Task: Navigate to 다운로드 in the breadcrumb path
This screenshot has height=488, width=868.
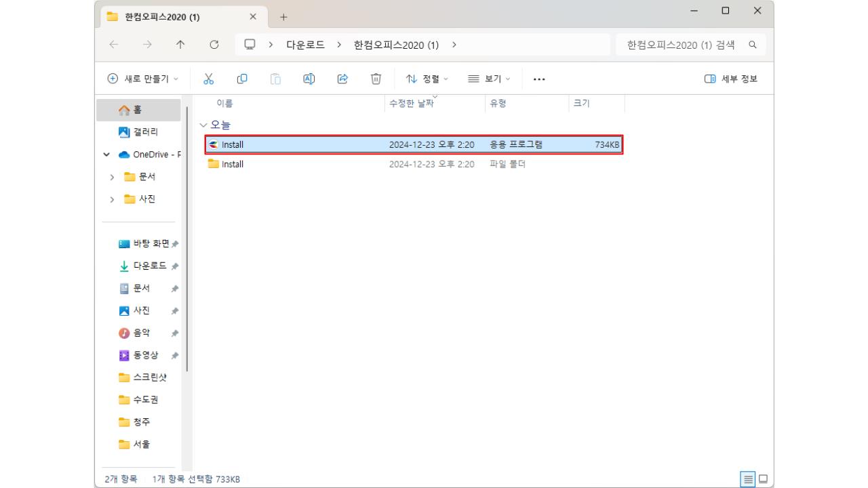Action: coord(307,43)
